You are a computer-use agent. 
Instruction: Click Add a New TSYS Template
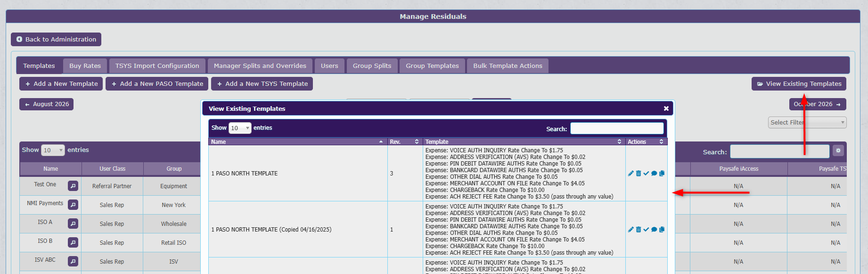pos(262,84)
